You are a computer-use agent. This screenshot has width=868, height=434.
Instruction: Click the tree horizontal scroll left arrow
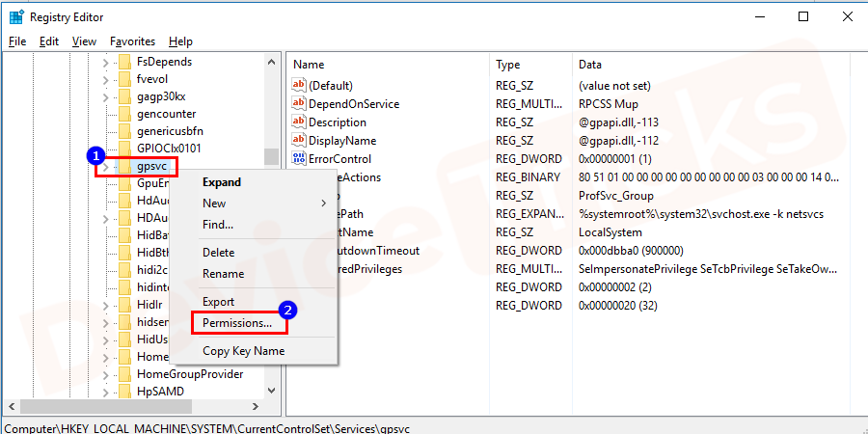pyautogui.click(x=12, y=406)
